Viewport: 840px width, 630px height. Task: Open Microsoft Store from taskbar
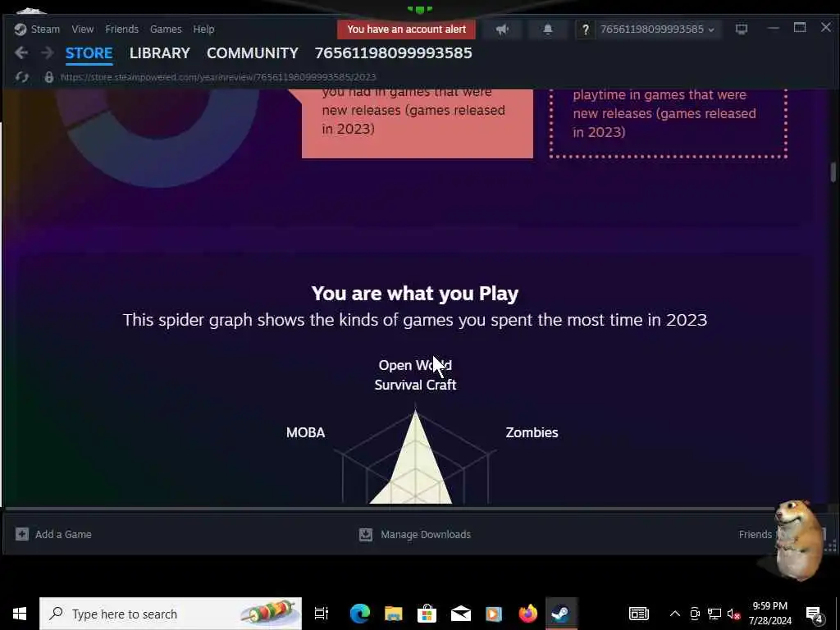427,614
